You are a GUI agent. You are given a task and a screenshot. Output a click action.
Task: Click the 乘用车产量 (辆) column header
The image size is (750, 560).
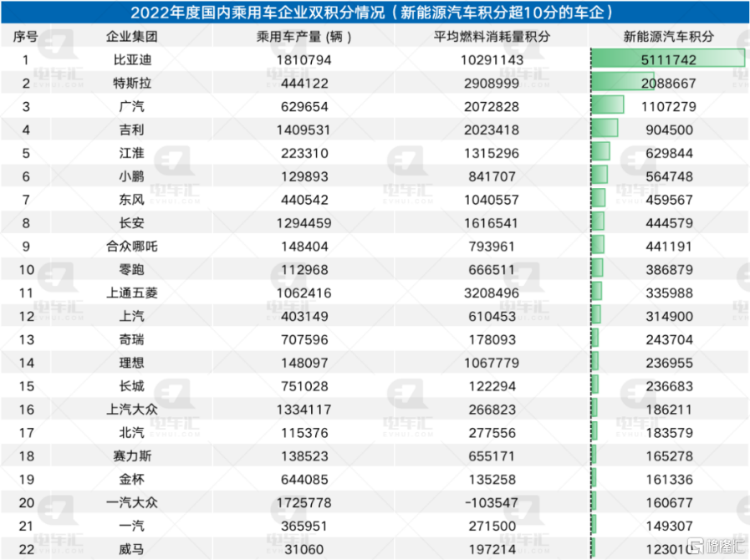click(304, 36)
